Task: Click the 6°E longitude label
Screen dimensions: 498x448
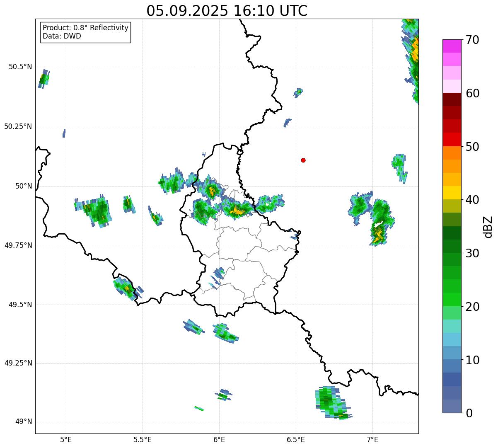Action: 219,439
